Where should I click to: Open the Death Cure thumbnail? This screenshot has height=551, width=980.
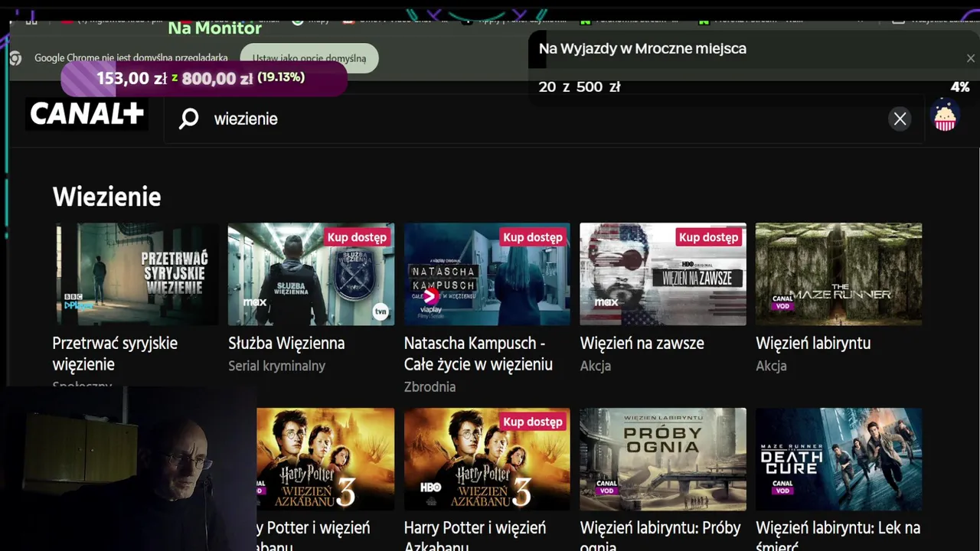tap(838, 459)
